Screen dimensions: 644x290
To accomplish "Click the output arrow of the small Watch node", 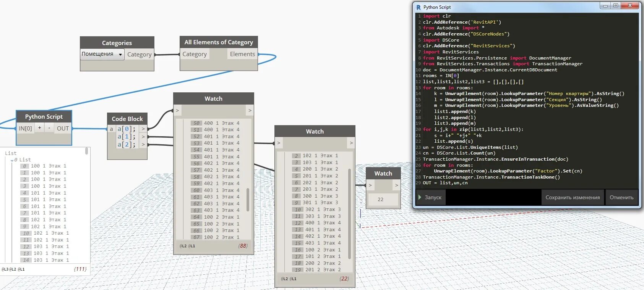I will pos(397,185).
